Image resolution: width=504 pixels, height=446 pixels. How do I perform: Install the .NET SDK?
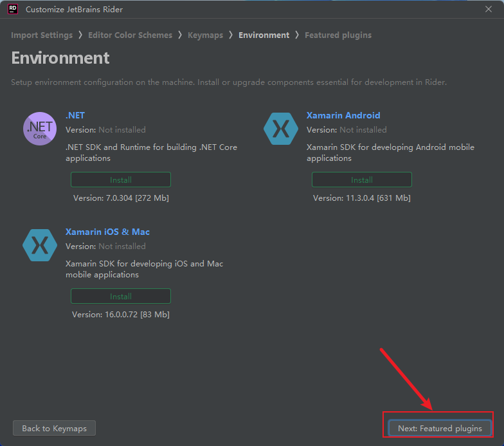tap(121, 180)
